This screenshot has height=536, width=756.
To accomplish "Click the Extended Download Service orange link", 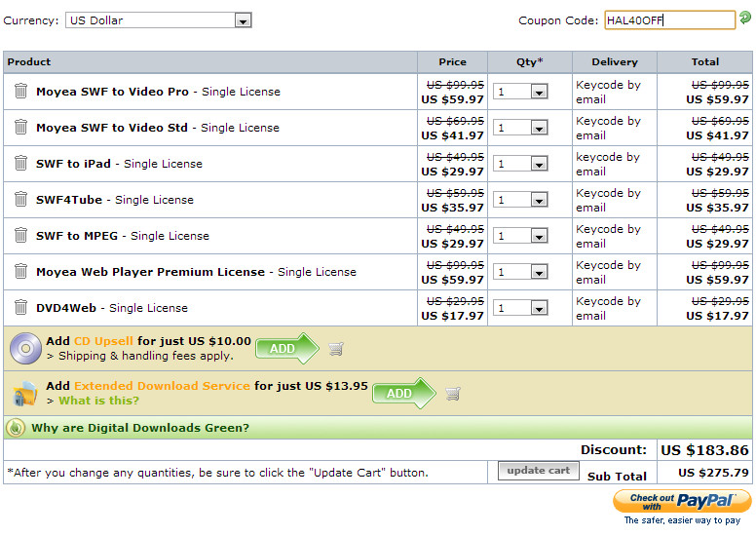I will coord(162,386).
